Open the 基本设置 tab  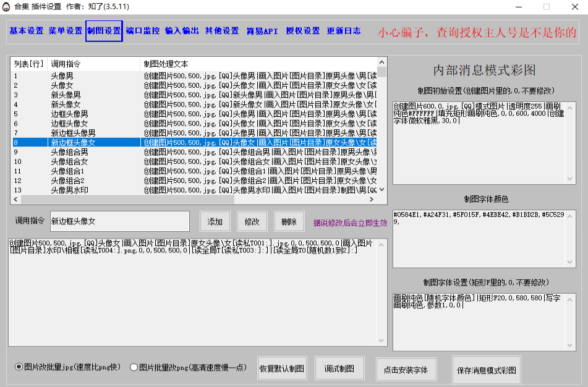click(x=27, y=31)
